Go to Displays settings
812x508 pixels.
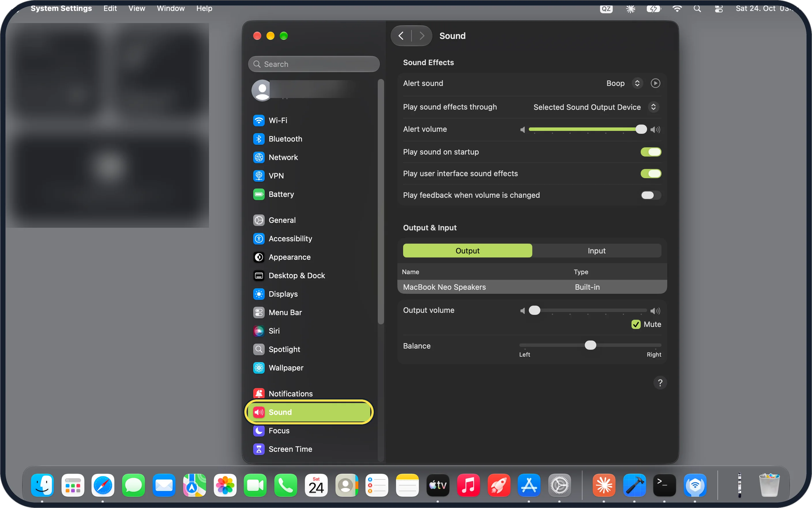(309, 294)
